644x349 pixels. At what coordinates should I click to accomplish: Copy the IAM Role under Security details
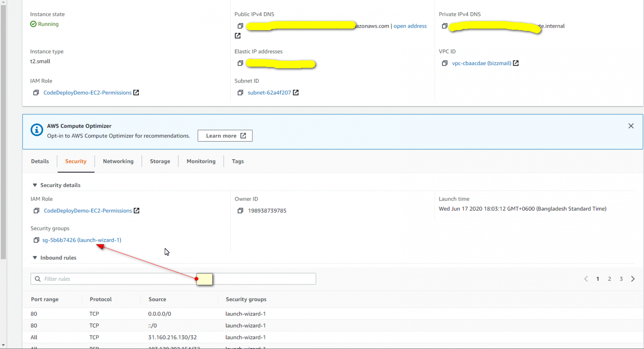pos(36,211)
